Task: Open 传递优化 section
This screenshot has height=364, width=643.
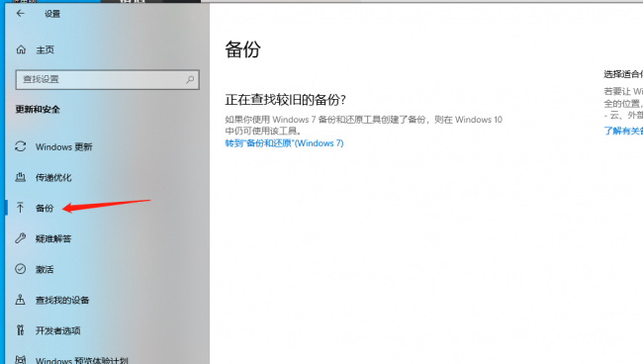Action: [x=53, y=177]
